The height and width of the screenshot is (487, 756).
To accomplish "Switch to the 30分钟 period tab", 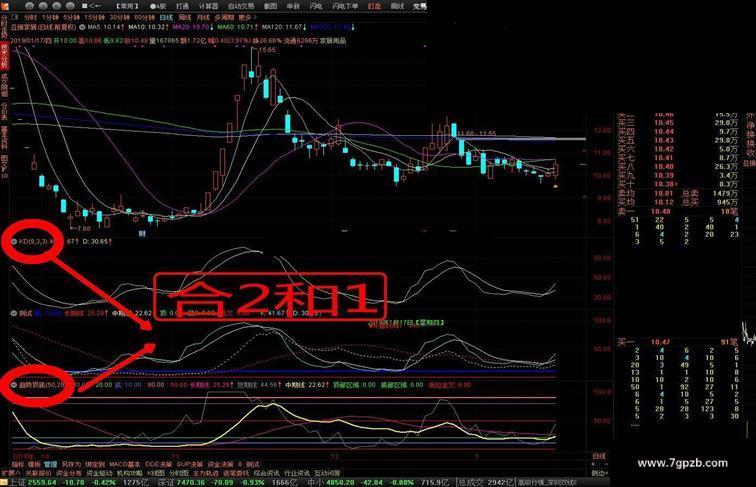I will pos(120,17).
